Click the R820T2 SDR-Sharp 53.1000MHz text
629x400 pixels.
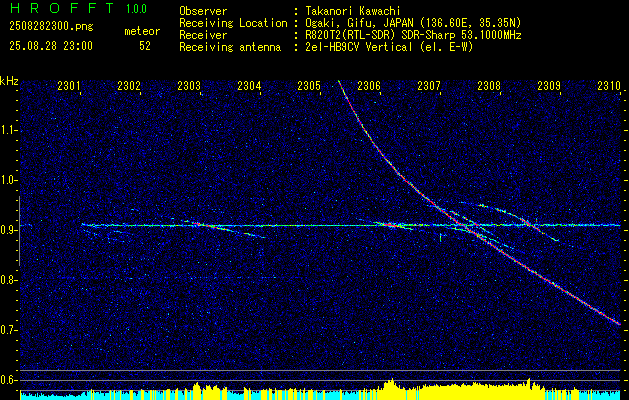[x=413, y=35]
